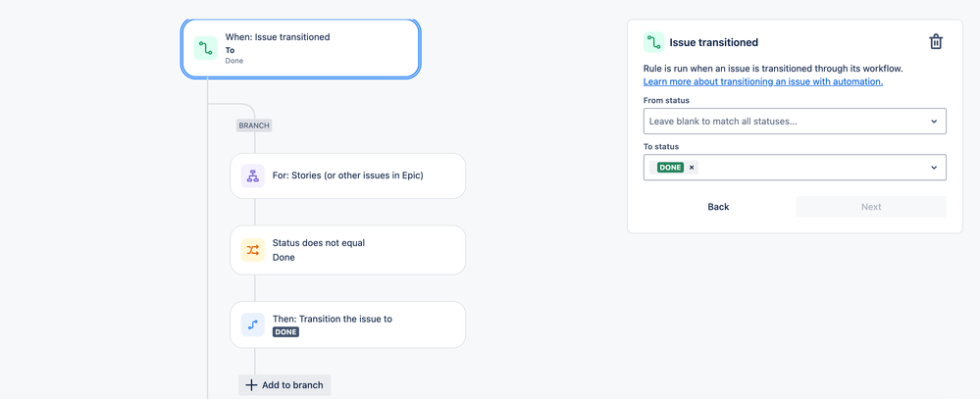Remove the DONE status tag
This screenshot has width=980, height=399.
(692, 168)
